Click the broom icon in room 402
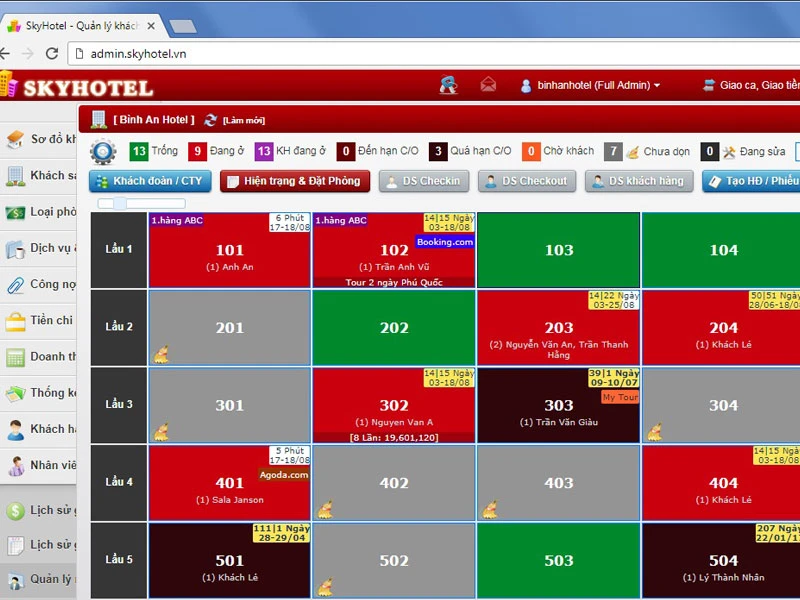This screenshot has width=800, height=600. click(325, 509)
